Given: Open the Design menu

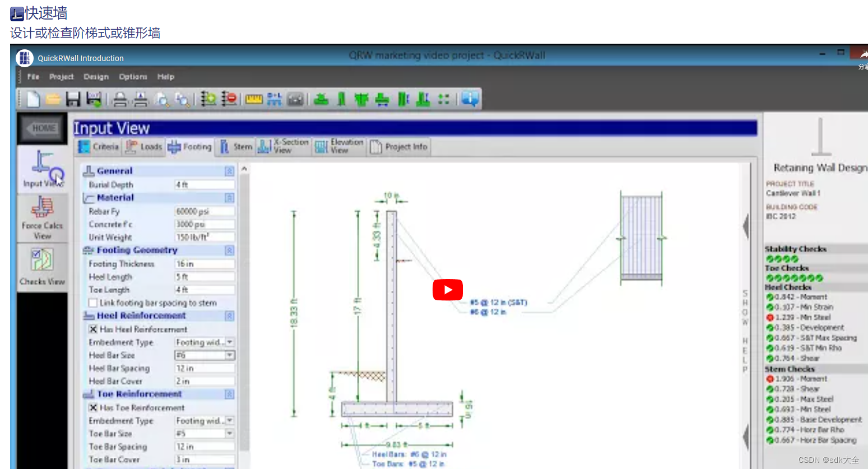Looking at the screenshot, I should [x=96, y=77].
